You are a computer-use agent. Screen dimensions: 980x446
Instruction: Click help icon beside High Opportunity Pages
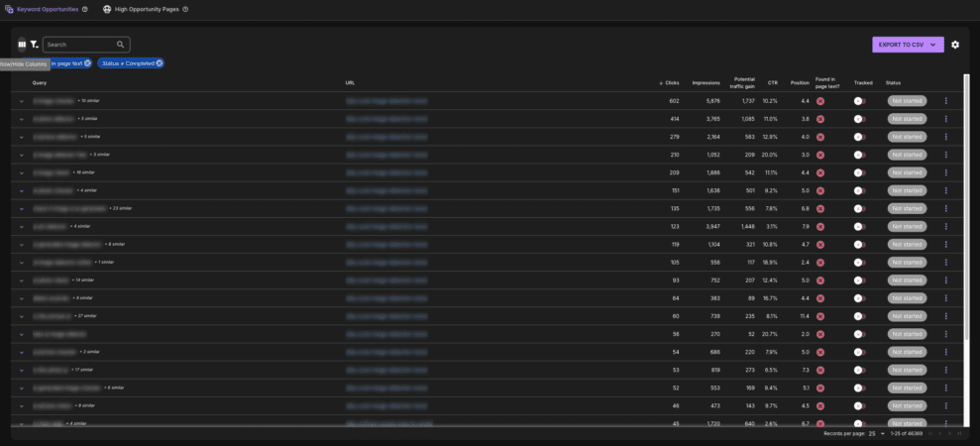tap(185, 9)
